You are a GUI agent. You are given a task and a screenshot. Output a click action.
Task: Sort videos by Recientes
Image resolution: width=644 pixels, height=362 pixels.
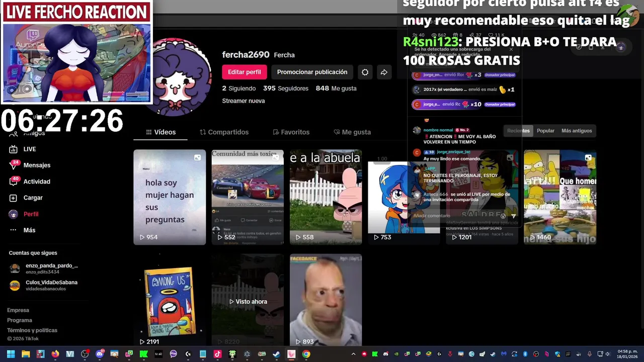click(518, 131)
